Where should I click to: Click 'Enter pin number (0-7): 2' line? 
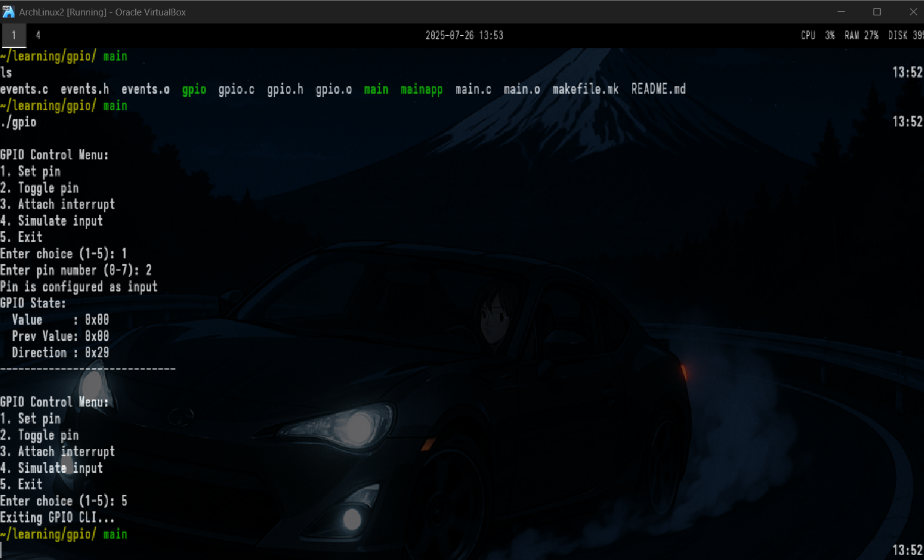76,270
